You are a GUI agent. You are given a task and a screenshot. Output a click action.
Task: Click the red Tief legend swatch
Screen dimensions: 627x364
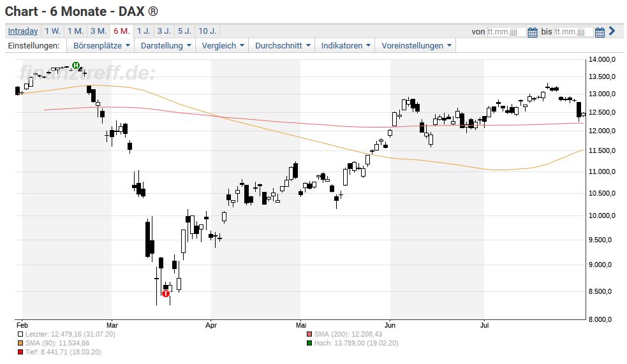click(20, 352)
